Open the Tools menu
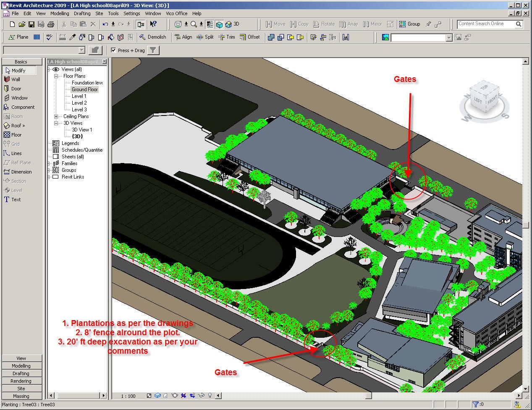The image size is (532, 410). 113,13
